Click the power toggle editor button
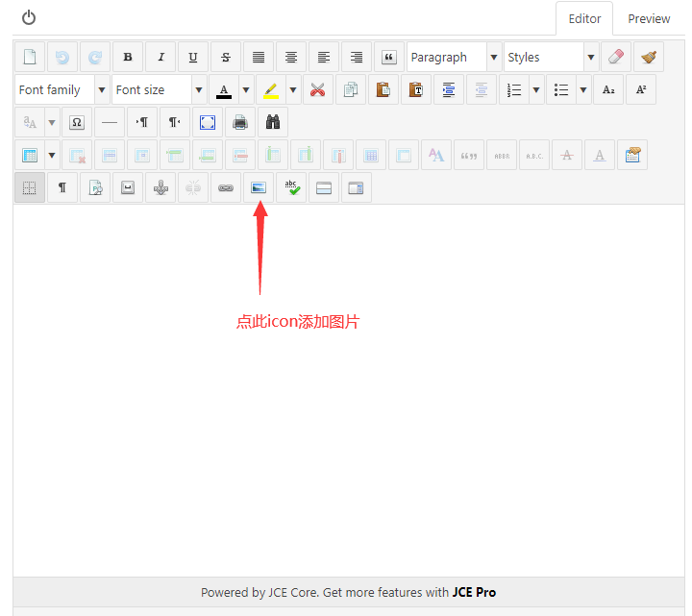The width and height of the screenshot is (692, 616). [x=29, y=17]
